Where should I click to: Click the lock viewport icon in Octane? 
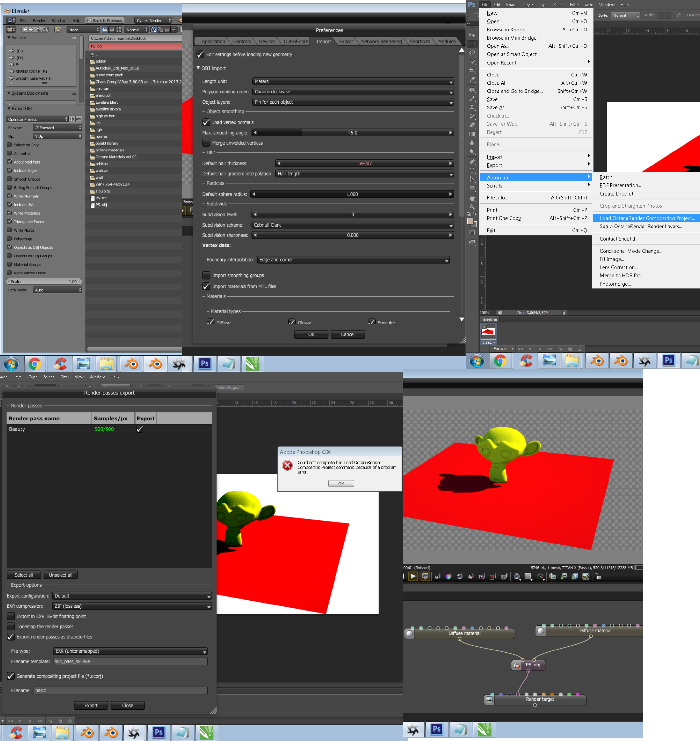point(598,576)
